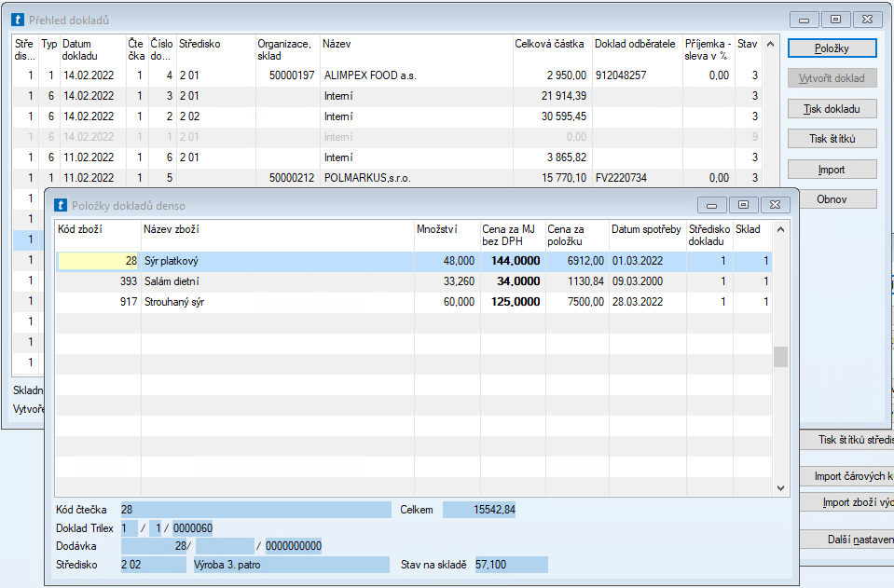Click quantity 33,260 for Salám dietní
This screenshot has height=588, width=894.
pyautogui.click(x=459, y=281)
